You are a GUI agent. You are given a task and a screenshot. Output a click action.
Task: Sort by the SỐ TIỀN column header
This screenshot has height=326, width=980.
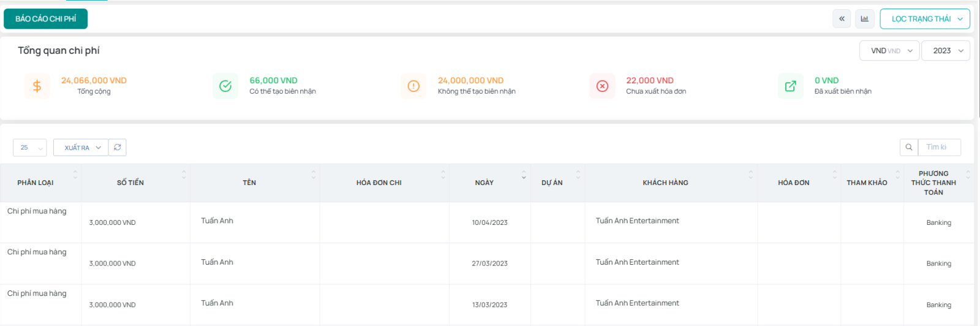click(x=130, y=183)
